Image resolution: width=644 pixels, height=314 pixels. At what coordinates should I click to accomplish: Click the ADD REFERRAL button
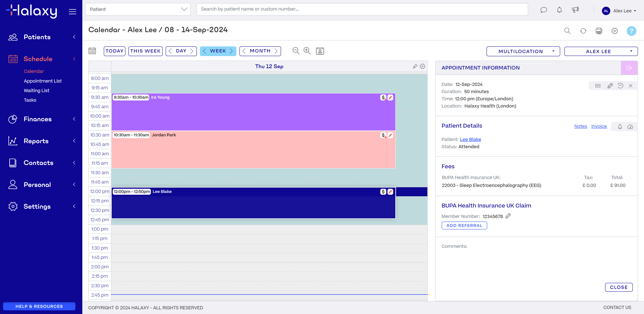[x=464, y=225]
